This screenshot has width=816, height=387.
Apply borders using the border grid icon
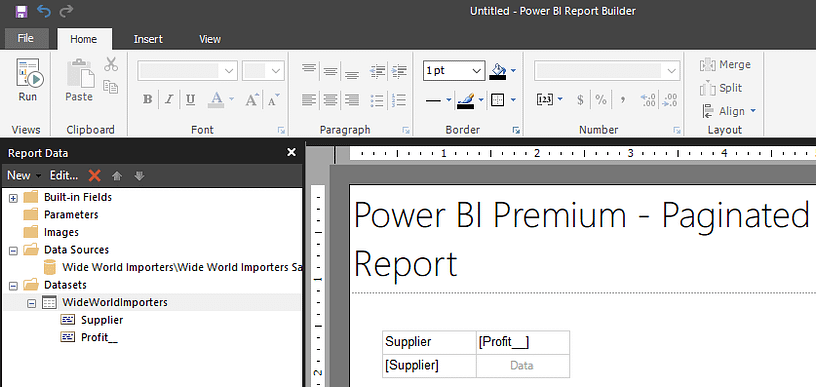tap(498, 100)
